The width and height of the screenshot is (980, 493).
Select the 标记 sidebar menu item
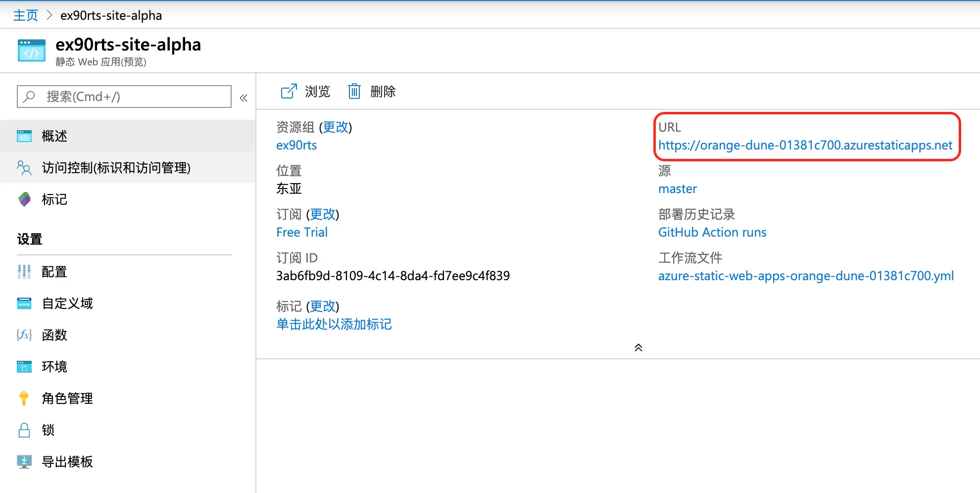128,199
